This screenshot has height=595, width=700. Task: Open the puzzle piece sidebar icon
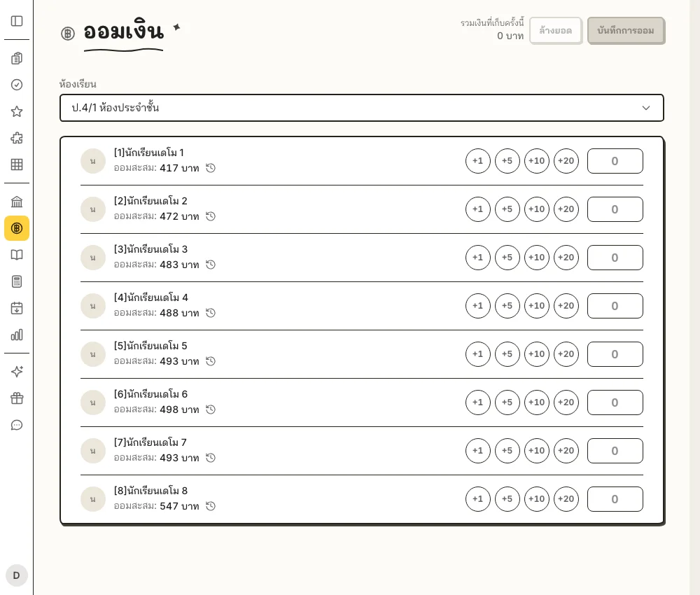17,138
